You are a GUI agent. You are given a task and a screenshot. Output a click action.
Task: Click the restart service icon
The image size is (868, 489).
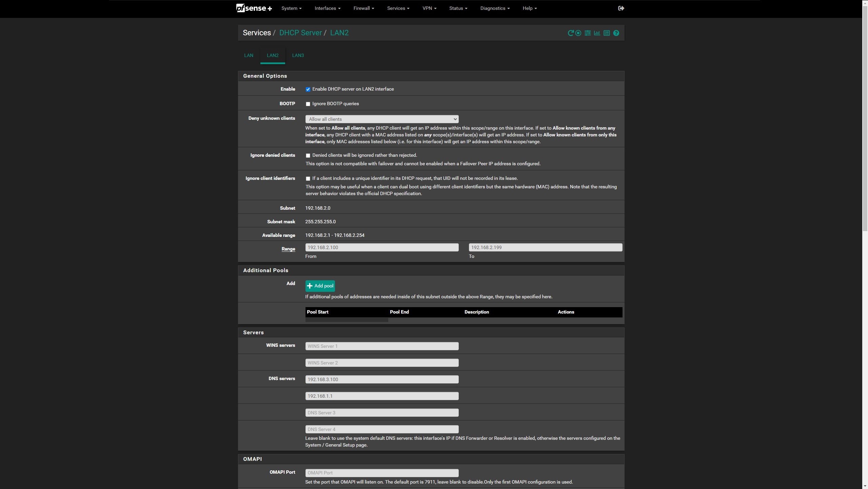click(570, 33)
